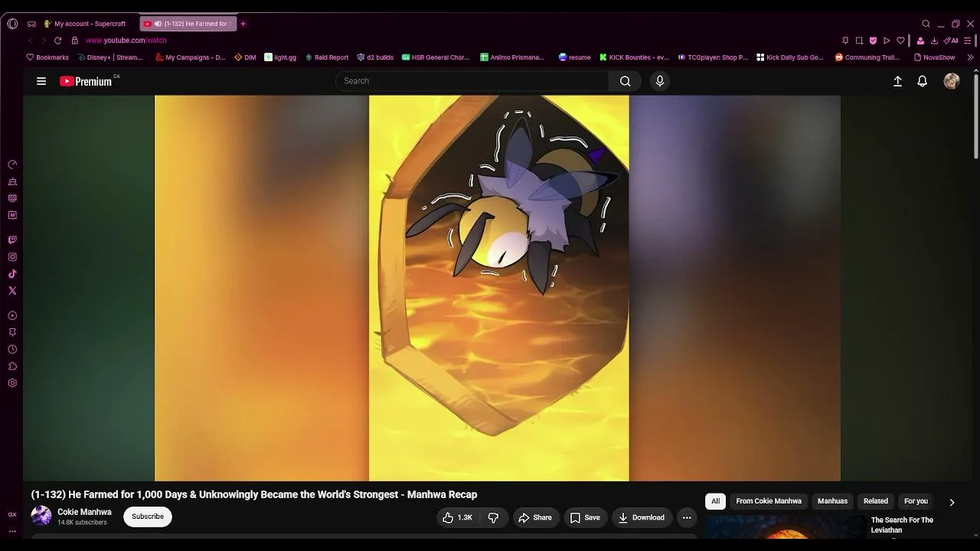Select the Related filter chip

[876, 502]
